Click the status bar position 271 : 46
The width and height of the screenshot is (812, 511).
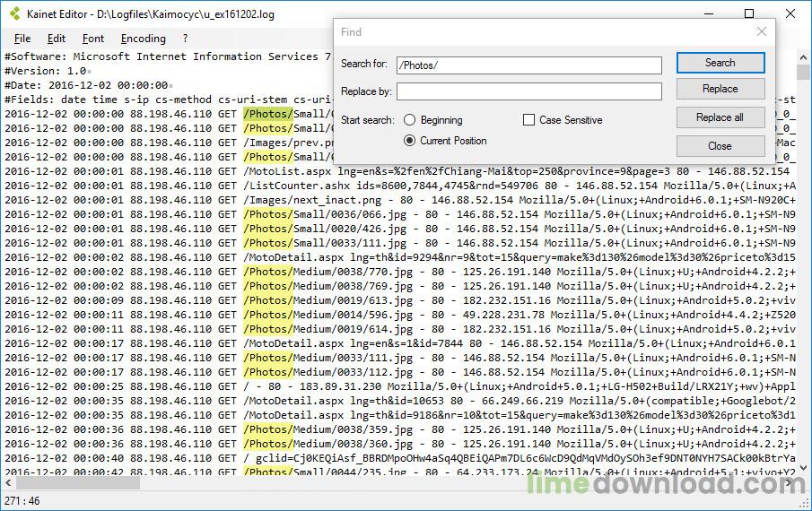coord(22,500)
